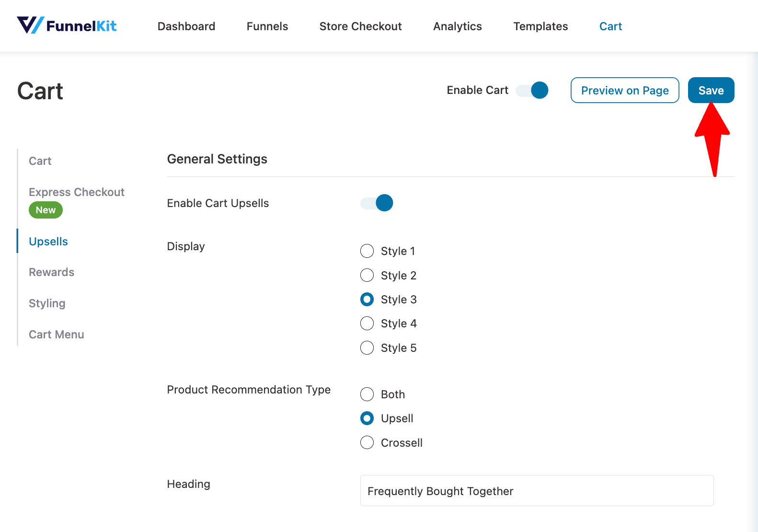Click the Enable Cart label text
The height and width of the screenshot is (532, 758).
pos(478,90)
